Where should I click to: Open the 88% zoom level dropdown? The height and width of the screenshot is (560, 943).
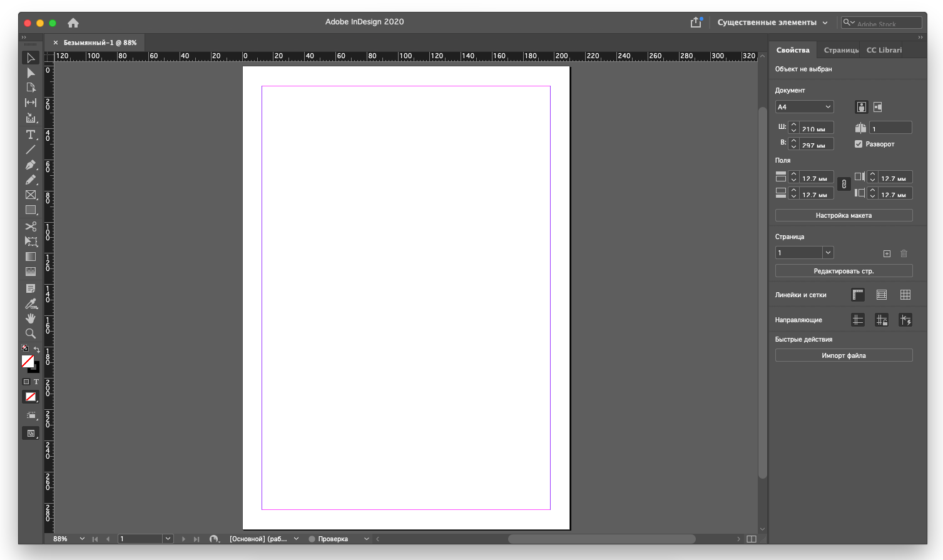[x=82, y=539]
